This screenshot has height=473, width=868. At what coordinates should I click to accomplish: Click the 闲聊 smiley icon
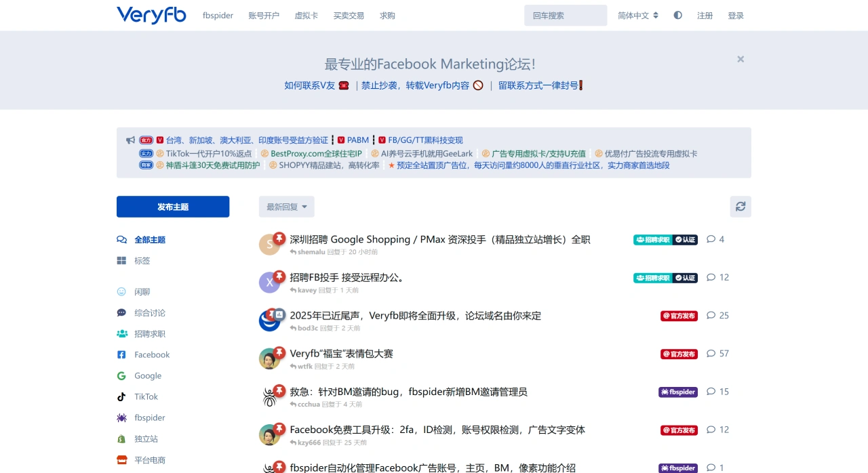(121, 291)
